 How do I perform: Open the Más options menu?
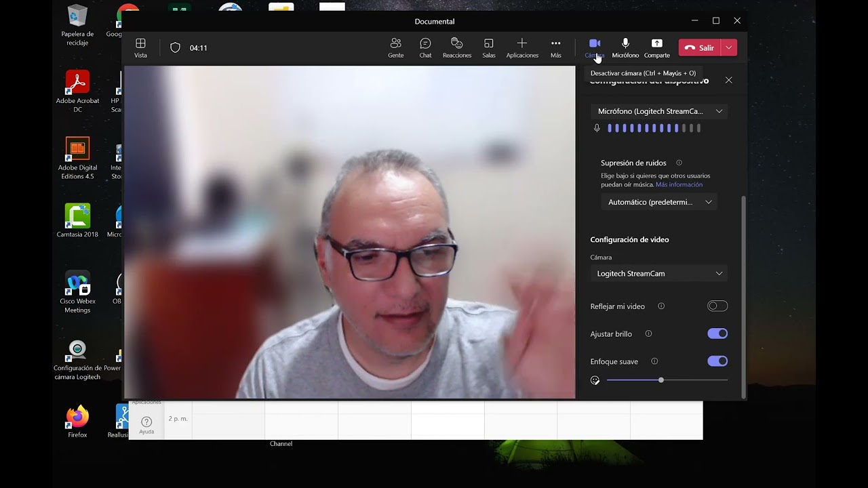[556, 47]
